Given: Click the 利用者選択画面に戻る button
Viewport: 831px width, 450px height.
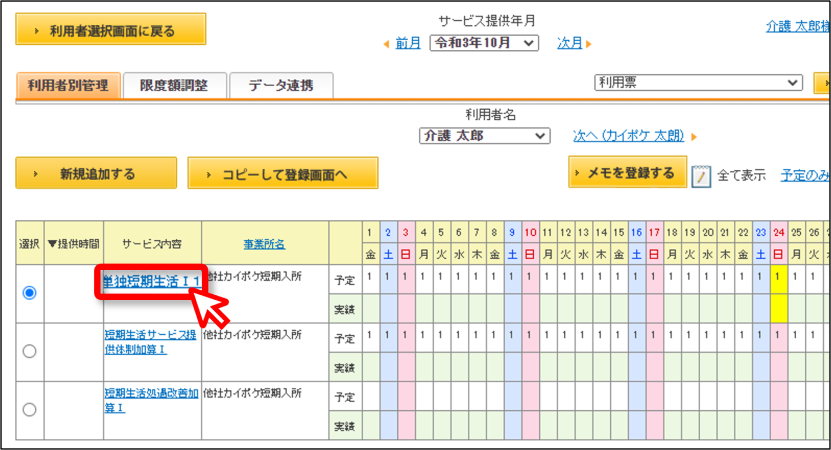Looking at the screenshot, I should (x=111, y=29).
